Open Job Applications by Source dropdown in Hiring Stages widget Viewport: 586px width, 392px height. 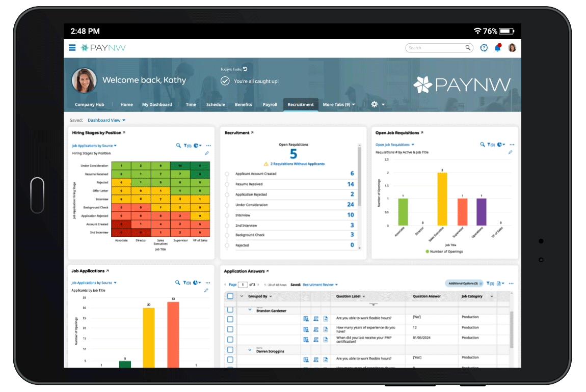click(94, 146)
